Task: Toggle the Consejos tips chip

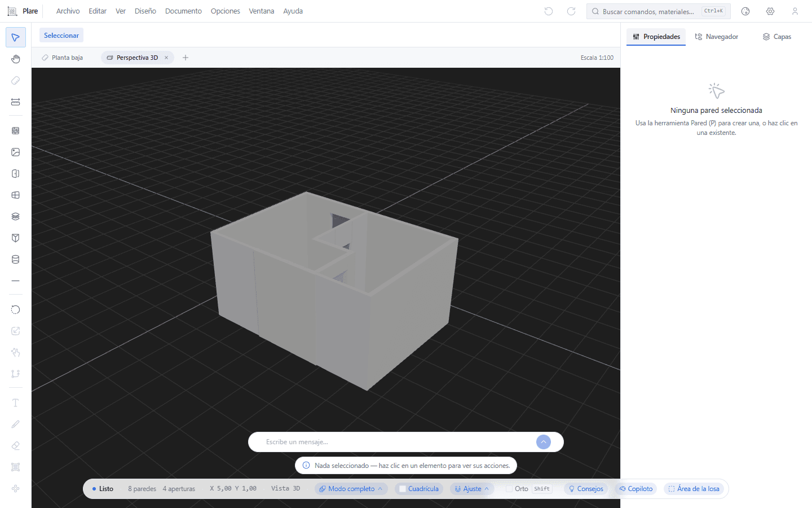Action: click(586, 489)
